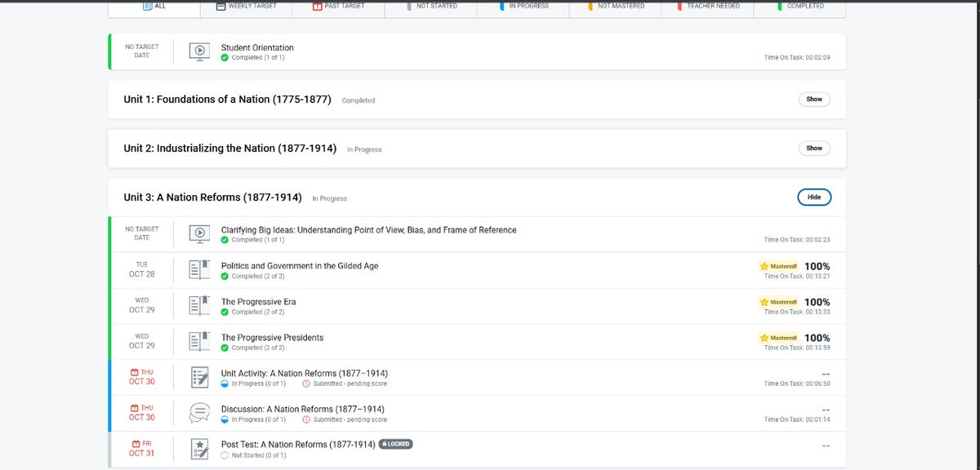
Task: Click Submitted - pending score text for Discussion
Action: tap(350, 419)
